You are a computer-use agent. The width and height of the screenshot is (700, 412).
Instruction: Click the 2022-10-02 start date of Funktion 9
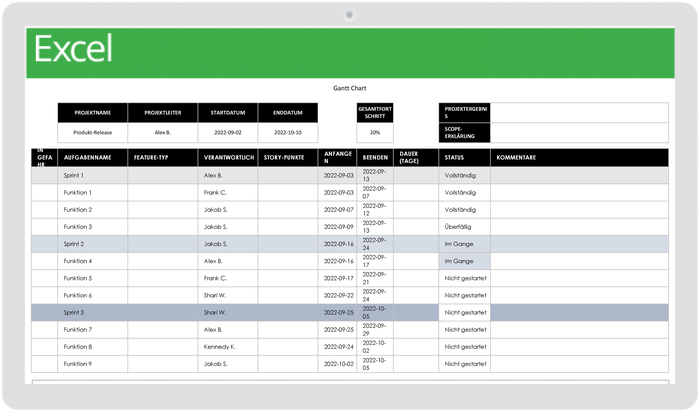[338, 364]
